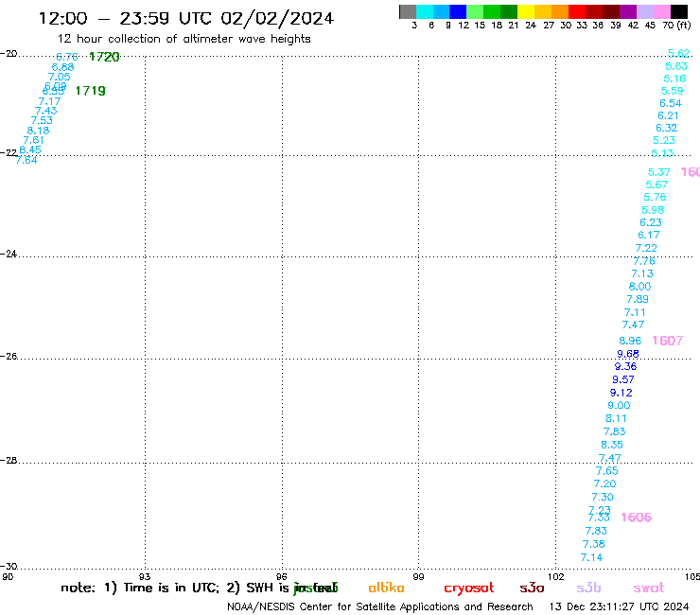Image resolution: width=700 pixels, height=615 pixels.
Task: Click the longitude axis label '96'
Action: (282, 576)
